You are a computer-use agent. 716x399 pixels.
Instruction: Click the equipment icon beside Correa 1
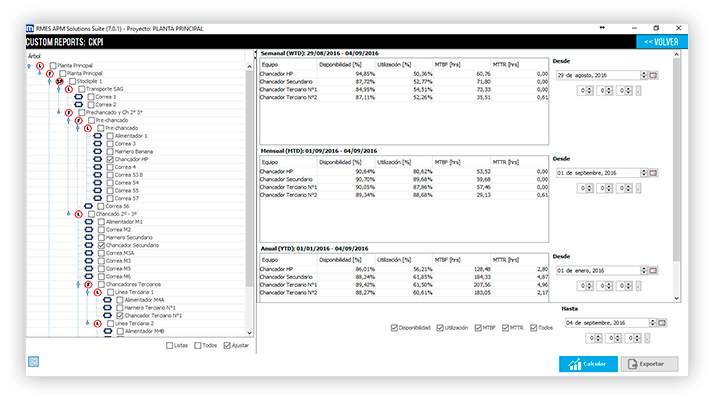point(79,97)
